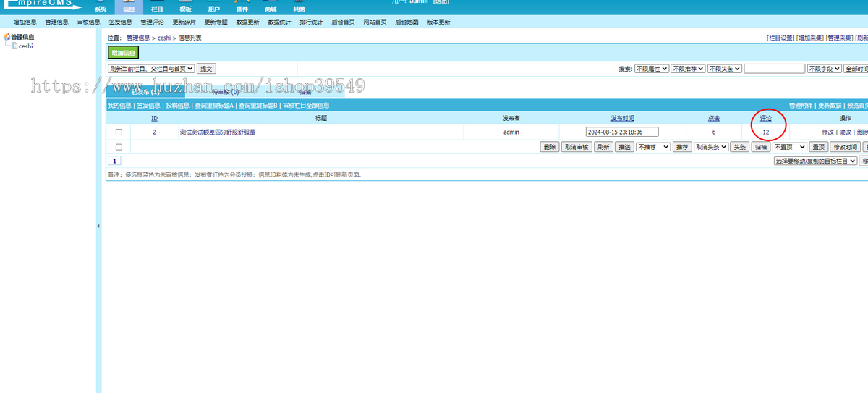Click the 归档 button

pyautogui.click(x=760, y=147)
